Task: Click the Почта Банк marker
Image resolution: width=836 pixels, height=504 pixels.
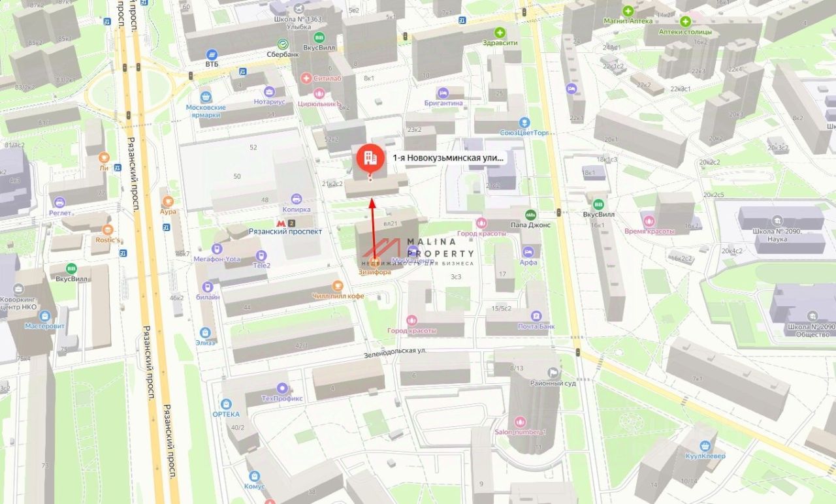Action: click(x=536, y=316)
